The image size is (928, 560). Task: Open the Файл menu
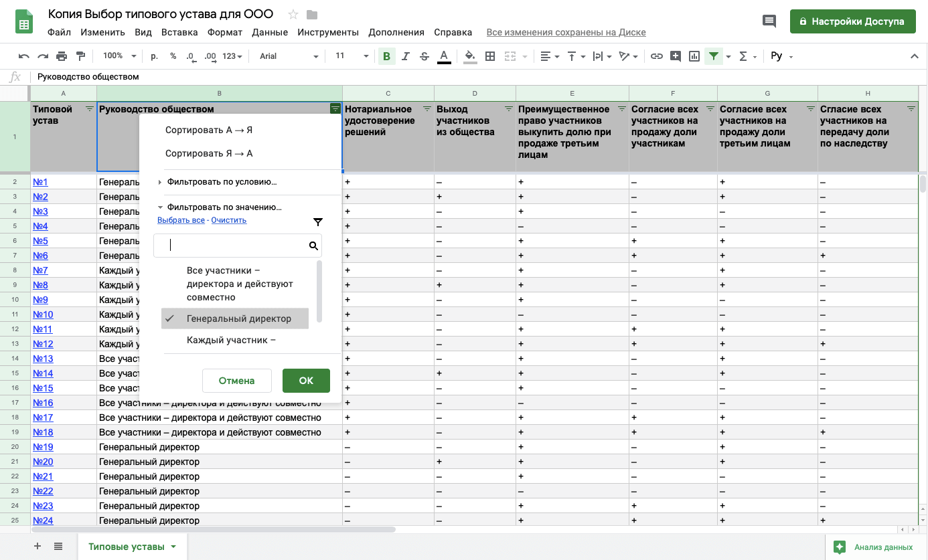[60, 32]
